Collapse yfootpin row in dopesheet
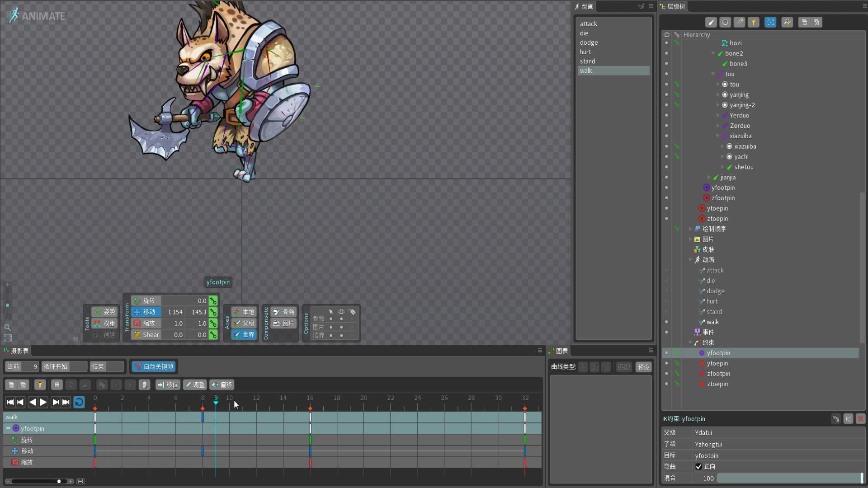The image size is (868, 488). pos(8,428)
